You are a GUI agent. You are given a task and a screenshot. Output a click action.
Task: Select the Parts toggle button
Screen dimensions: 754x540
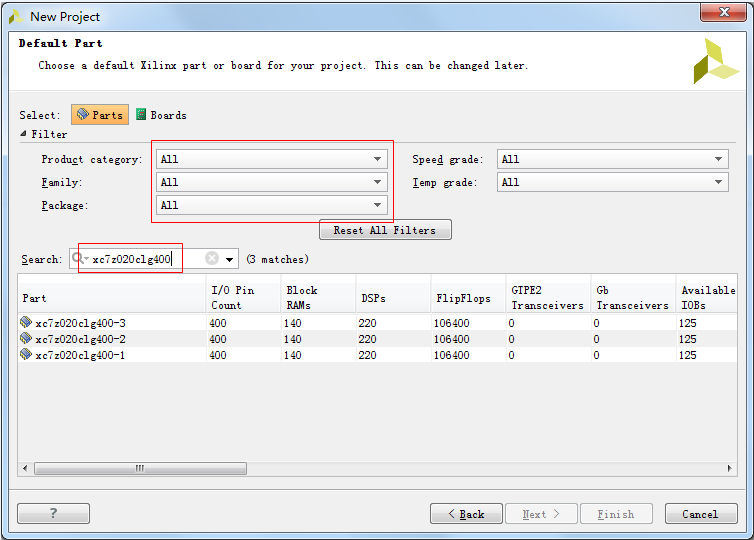click(x=100, y=115)
